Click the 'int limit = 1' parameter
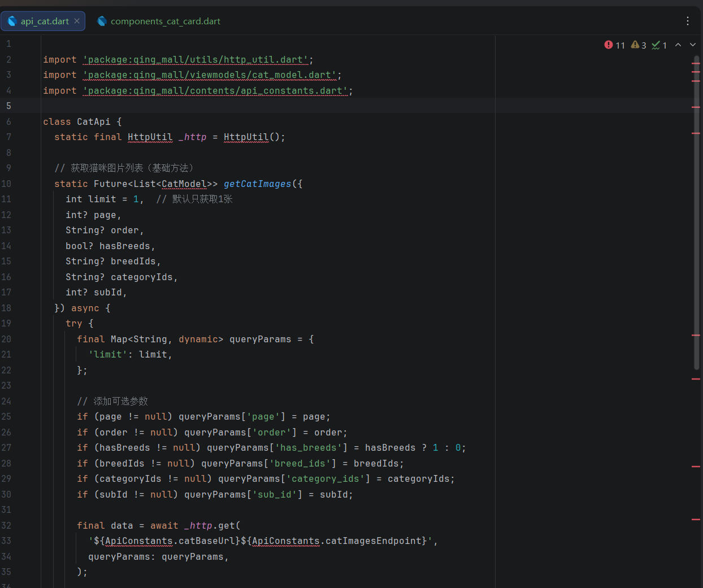Viewport: 703px width, 588px height. [102, 199]
